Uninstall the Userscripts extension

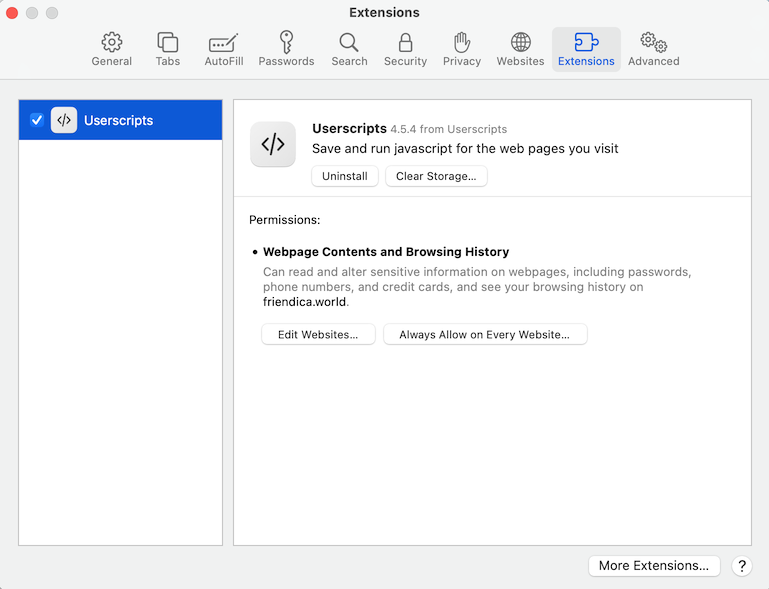point(345,176)
